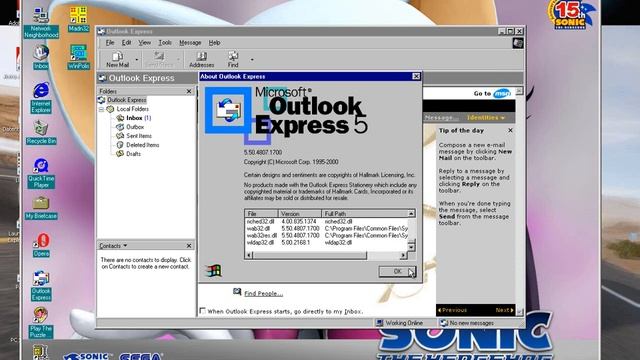
Task: Open the Message menu
Action: (x=190, y=42)
